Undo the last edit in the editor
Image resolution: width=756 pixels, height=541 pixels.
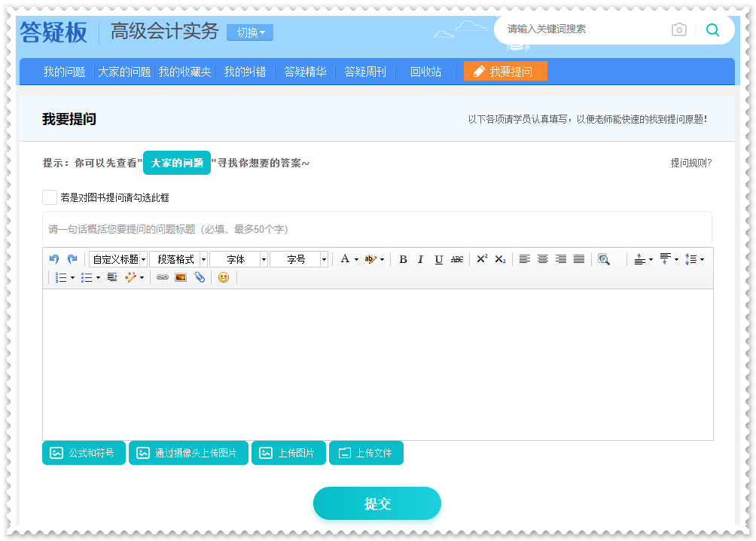[53, 259]
